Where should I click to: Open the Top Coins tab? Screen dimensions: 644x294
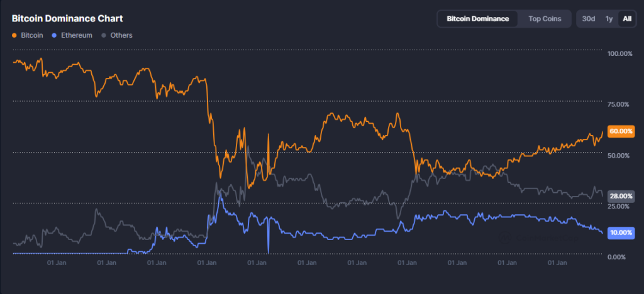[x=545, y=19]
